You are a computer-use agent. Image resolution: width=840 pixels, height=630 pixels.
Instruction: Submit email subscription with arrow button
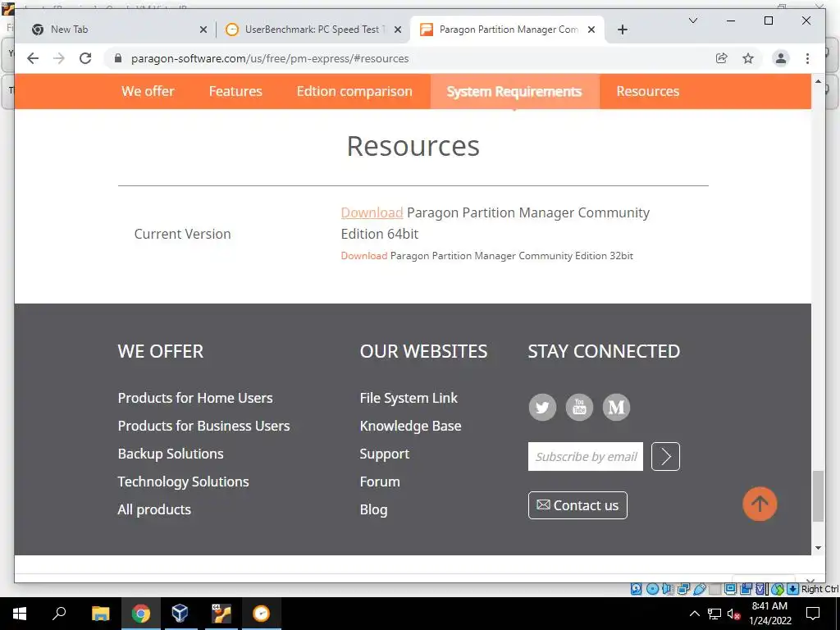click(x=665, y=456)
